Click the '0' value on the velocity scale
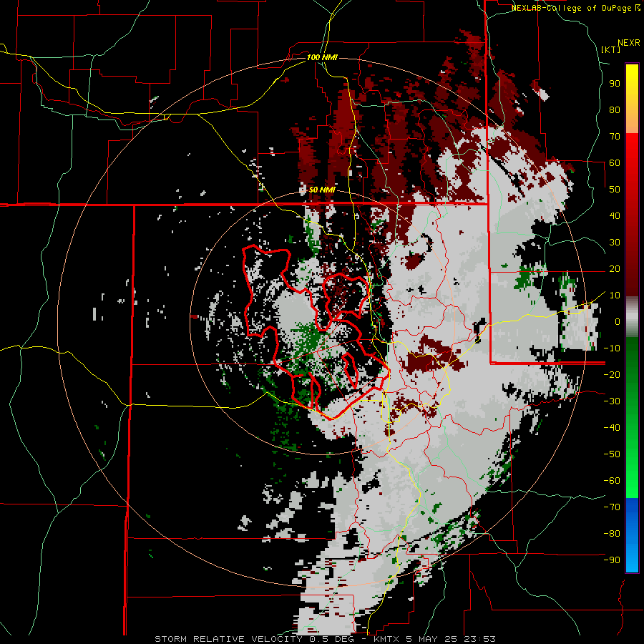Screen dimensions: 644x644 pyautogui.click(x=618, y=321)
